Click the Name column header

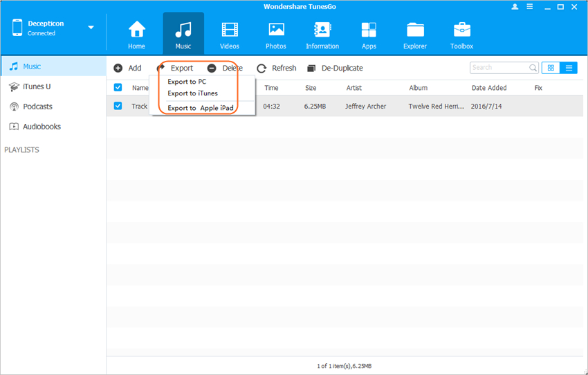click(140, 88)
